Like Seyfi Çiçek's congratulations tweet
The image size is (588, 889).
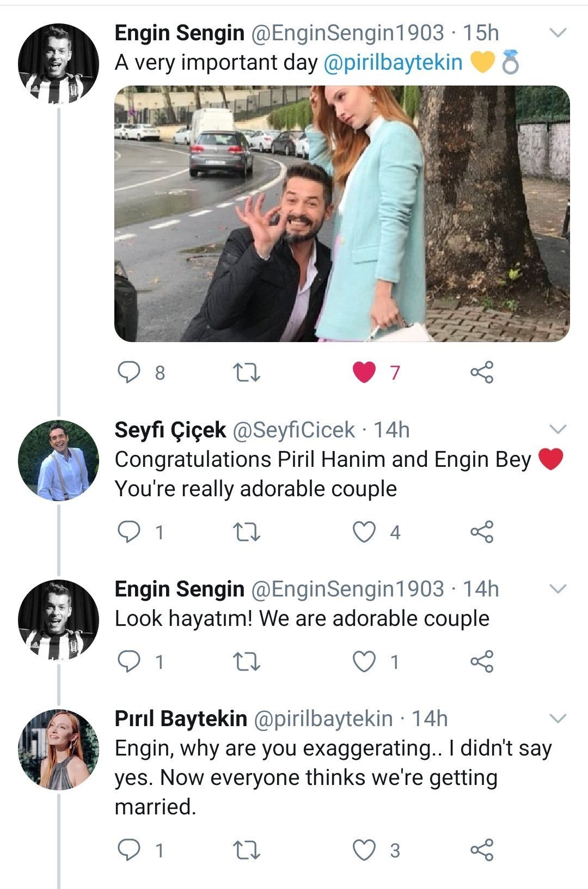pos(364,532)
